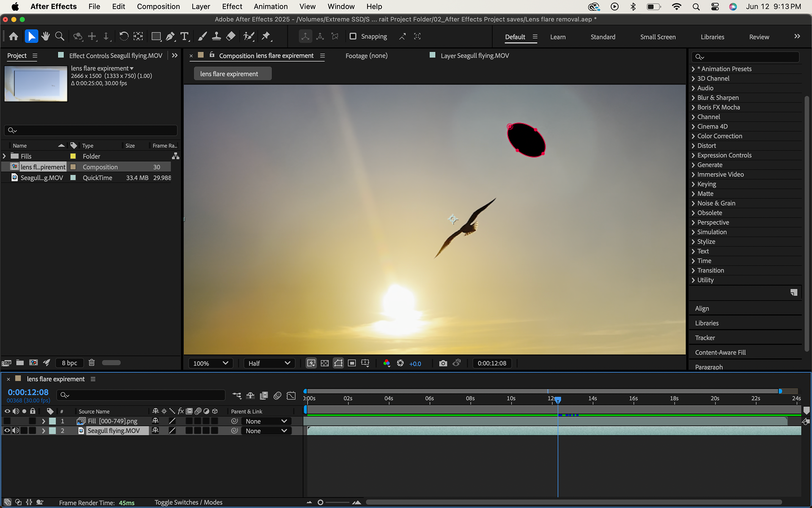This screenshot has height=508, width=812.
Task: Click the Roto Brush tool
Action: (249, 36)
